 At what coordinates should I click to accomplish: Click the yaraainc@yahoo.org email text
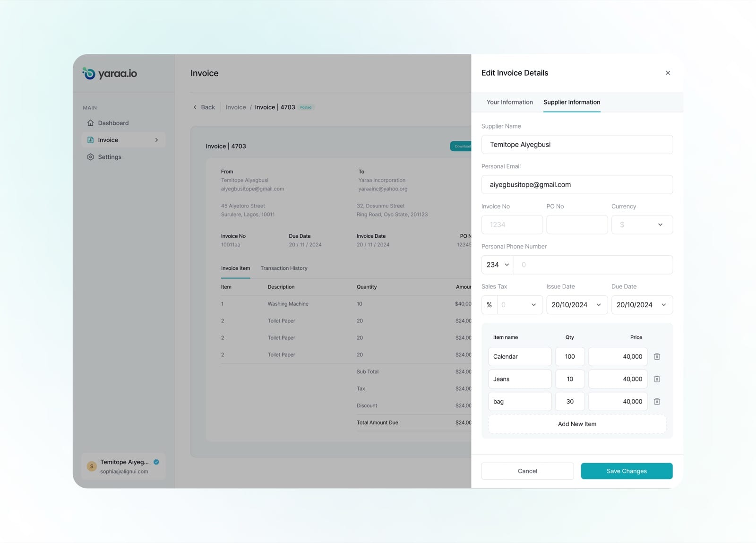383,189
